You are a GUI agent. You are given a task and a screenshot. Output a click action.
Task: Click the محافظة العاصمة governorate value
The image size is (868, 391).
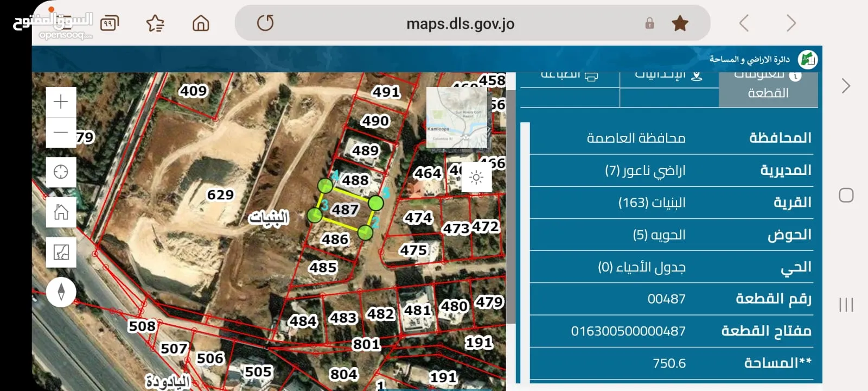636,138
